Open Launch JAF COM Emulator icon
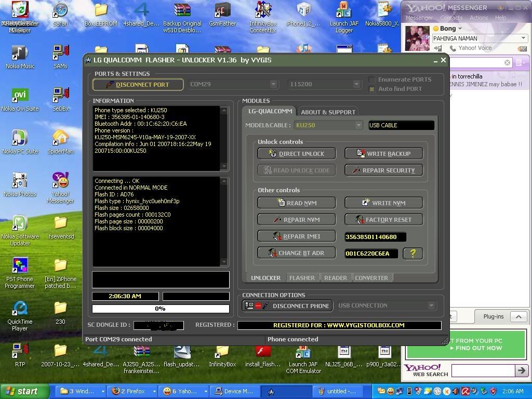Image resolution: width=532 pixels, height=399 pixels. pos(303,359)
